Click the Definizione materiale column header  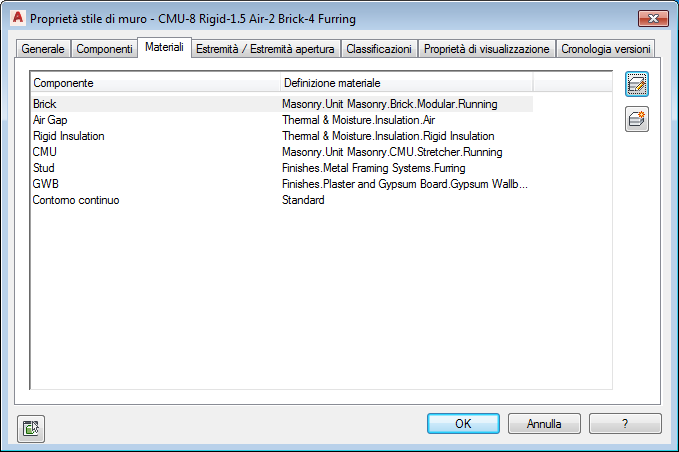pyautogui.click(x=405, y=83)
